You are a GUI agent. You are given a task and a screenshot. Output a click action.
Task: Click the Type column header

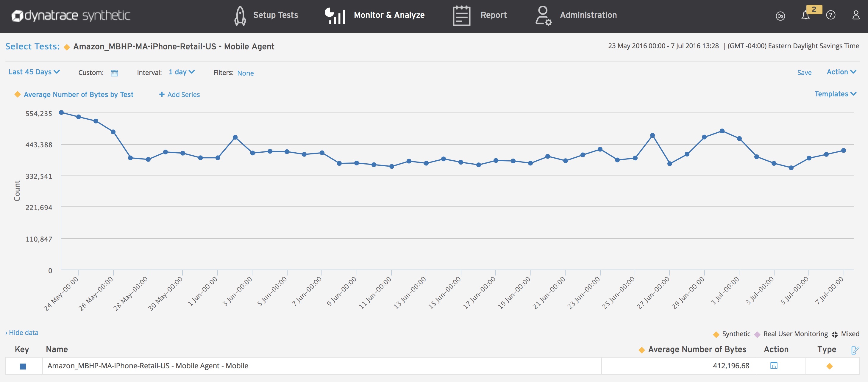point(827,350)
